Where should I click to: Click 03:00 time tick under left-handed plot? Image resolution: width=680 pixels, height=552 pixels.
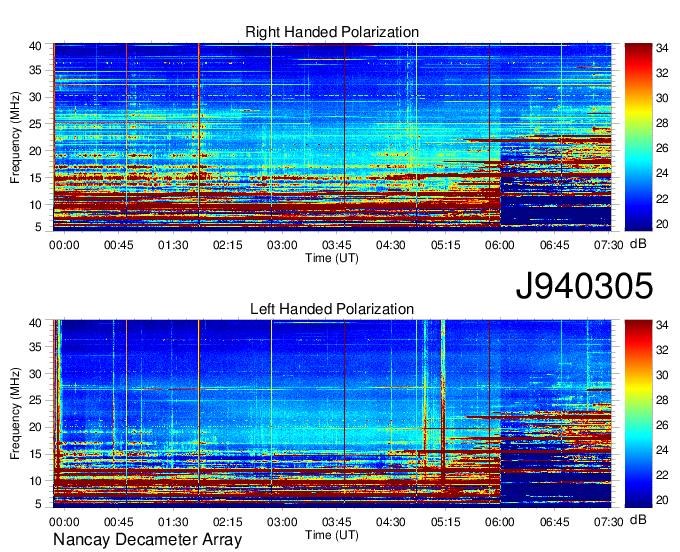click(x=282, y=522)
